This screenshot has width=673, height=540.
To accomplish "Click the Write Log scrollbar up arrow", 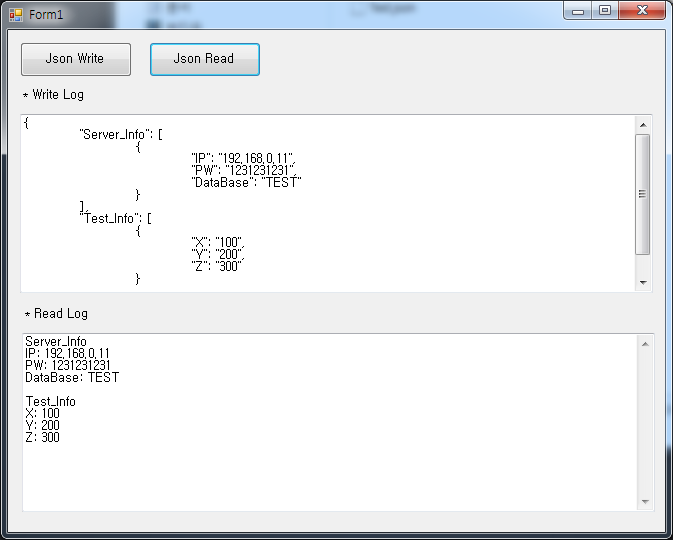I will pyautogui.click(x=643, y=125).
